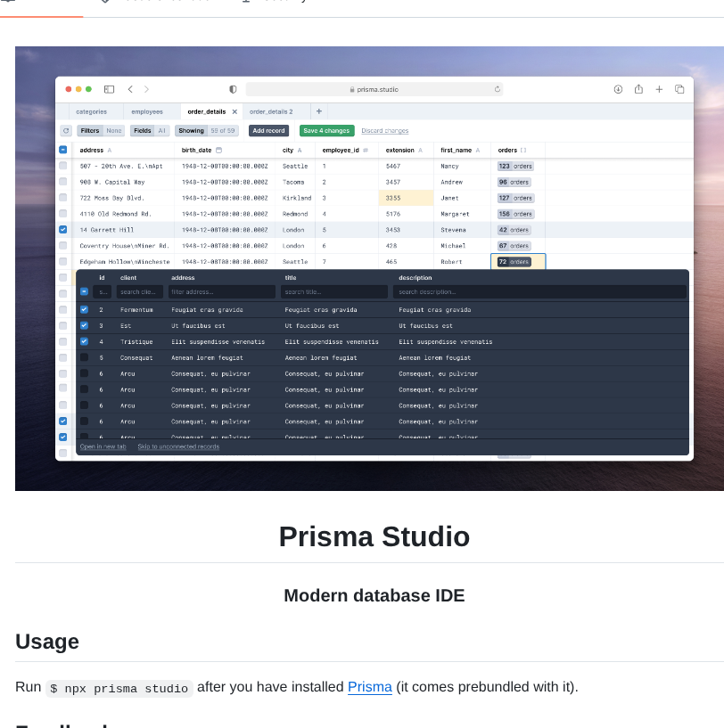Click the shield icon in the address bar

click(232, 89)
